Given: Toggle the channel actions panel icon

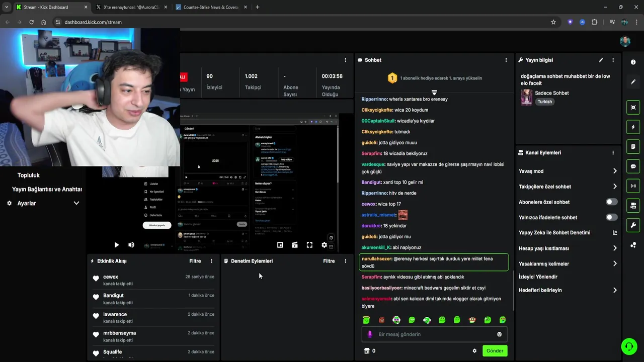Looking at the screenshot, I should tap(633, 206).
